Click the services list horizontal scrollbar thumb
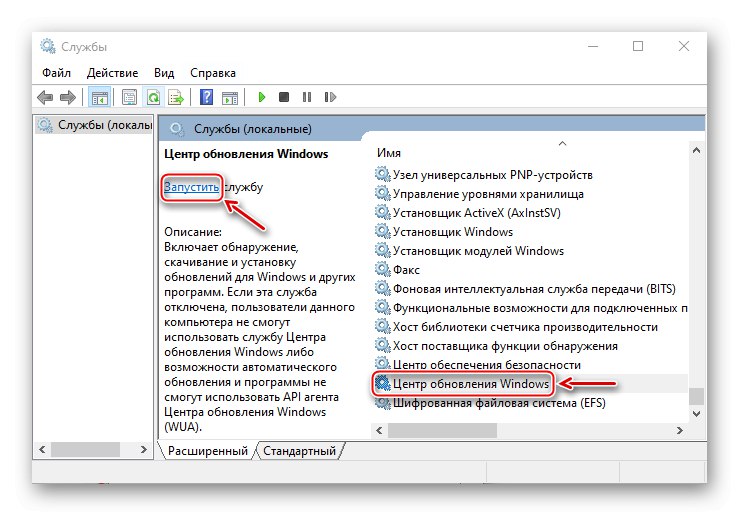Viewport: 739px width, 516px height. point(442,430)
